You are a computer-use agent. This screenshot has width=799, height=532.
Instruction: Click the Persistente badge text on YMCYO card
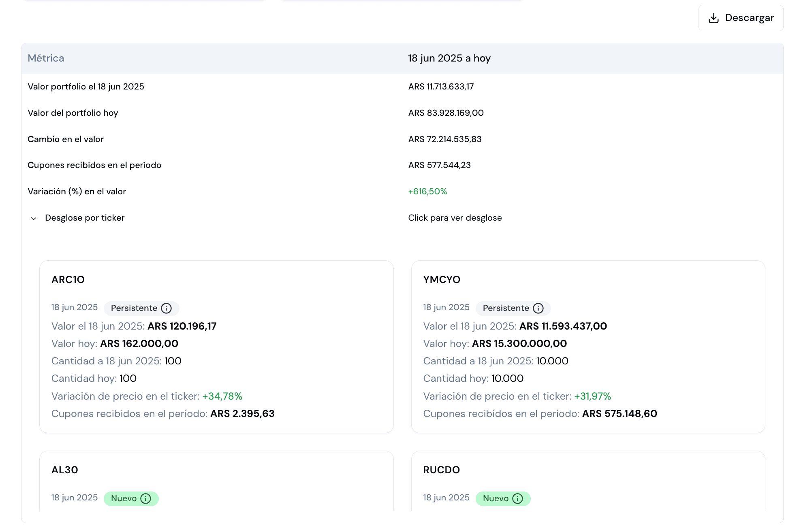506,308
